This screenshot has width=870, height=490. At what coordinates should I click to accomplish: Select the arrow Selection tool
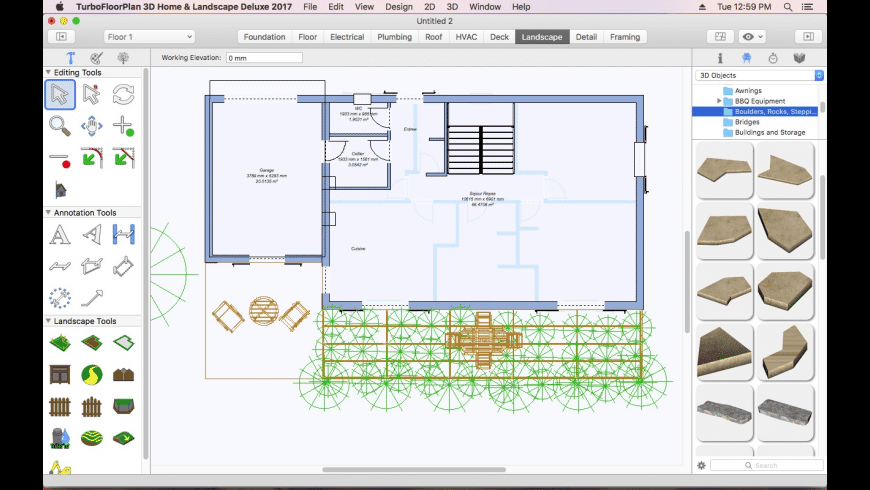pos(60,94)
